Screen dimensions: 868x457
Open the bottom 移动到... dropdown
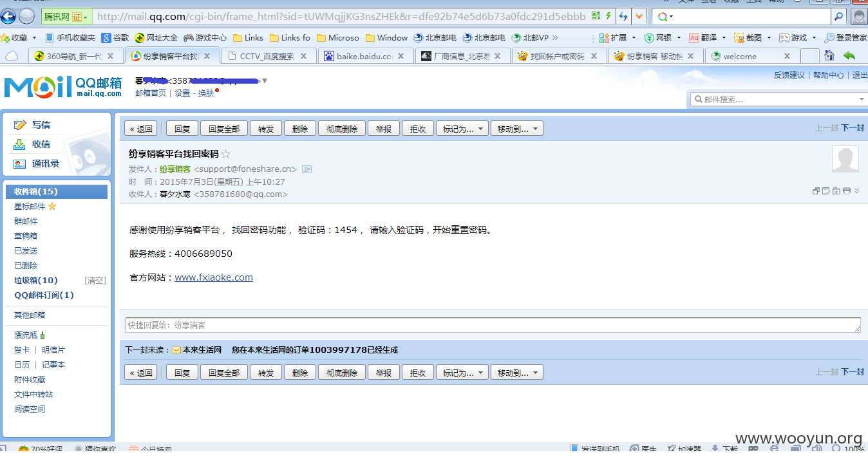(516, 373)
